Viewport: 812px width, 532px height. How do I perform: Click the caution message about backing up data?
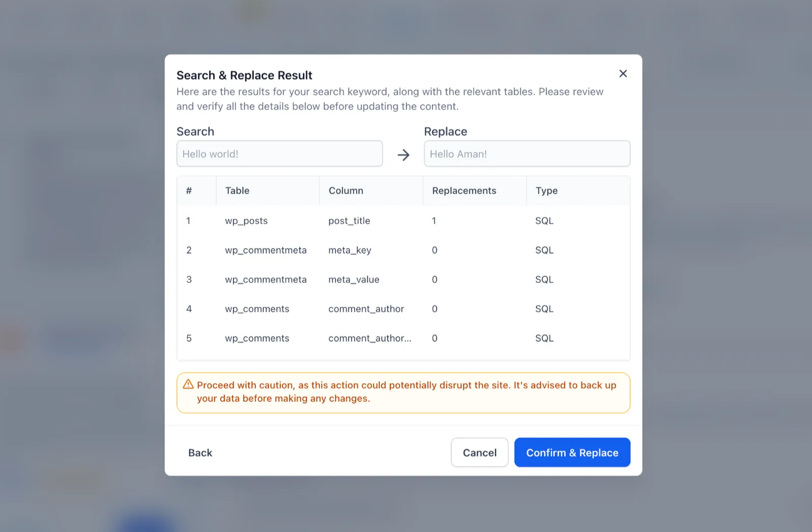click(407, 392)
